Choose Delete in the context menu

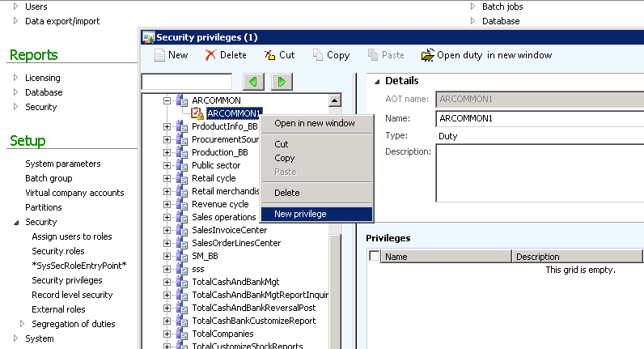pyautogui.click(x=286, y=193)
